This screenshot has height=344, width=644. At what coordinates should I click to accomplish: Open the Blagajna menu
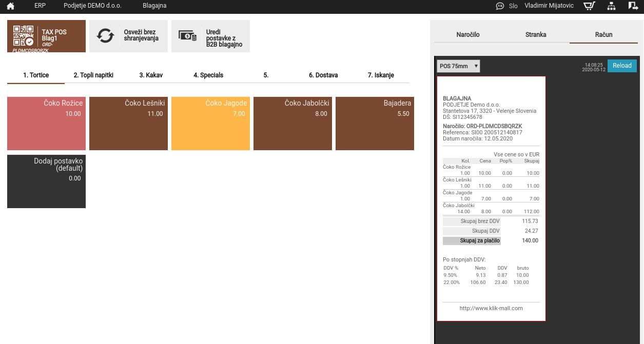pyautogui.click(x=154, y=6)
